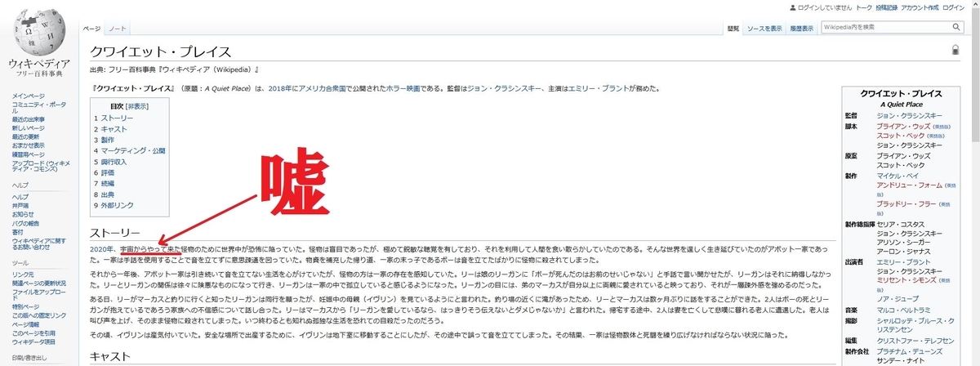Open the ヘルプ link in the sidebar
This screenshot has width=980, height=366.
[x=20, y=197]
